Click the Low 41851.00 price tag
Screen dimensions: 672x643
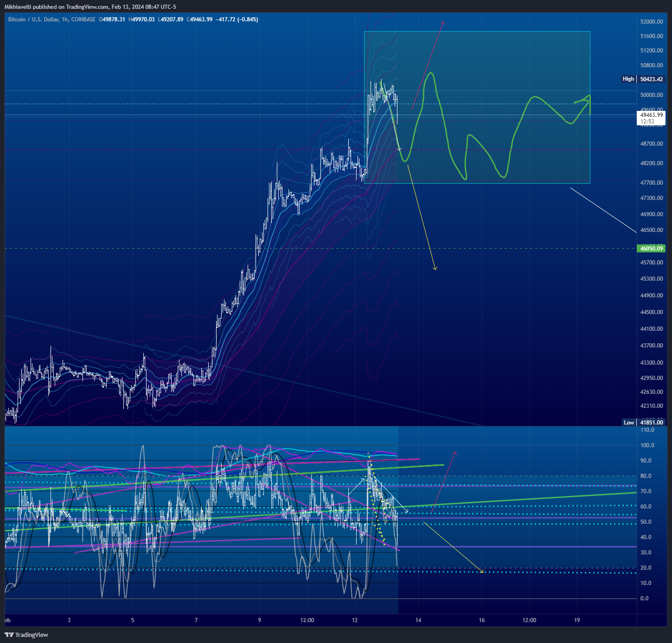644,423
